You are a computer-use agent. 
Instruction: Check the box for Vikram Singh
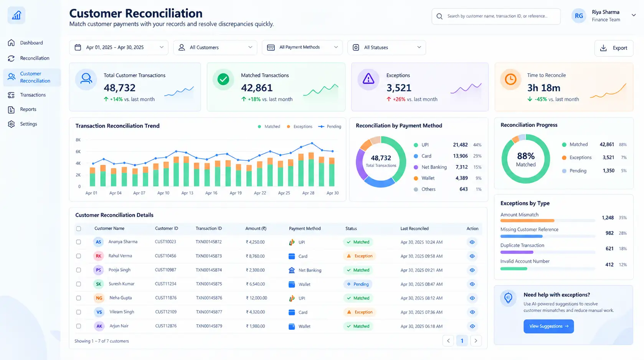coord(79,312)
